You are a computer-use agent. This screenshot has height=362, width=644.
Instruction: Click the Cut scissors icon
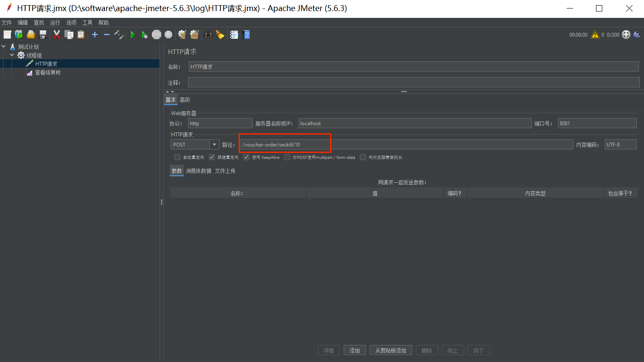[57, 34]
